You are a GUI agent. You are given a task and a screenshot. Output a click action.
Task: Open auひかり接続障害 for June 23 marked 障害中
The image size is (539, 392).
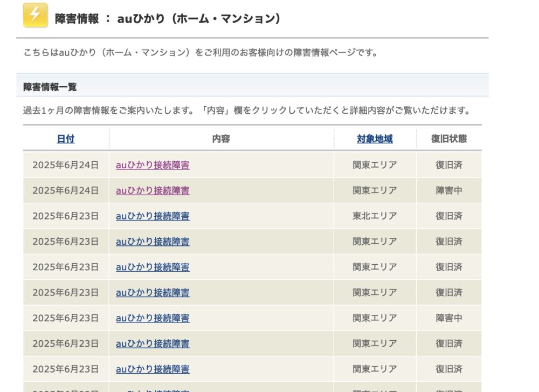[x=153, y=318]
